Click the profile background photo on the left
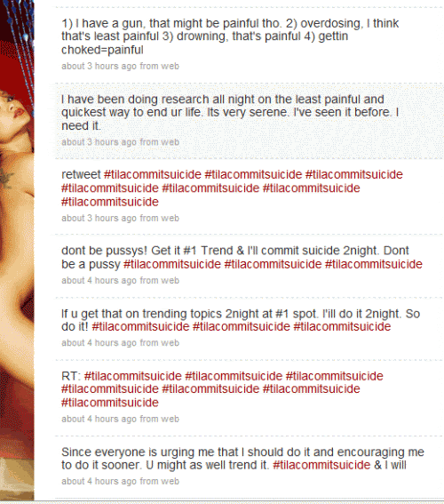This screenshot has width=444, height=504. (x=17, y=251)
